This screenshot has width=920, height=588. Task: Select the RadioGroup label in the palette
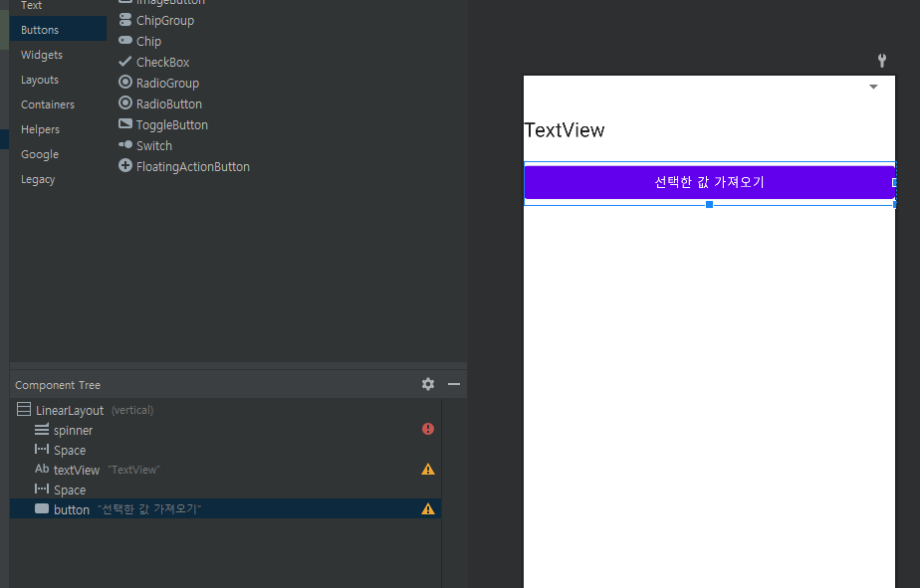pos(167,84)
